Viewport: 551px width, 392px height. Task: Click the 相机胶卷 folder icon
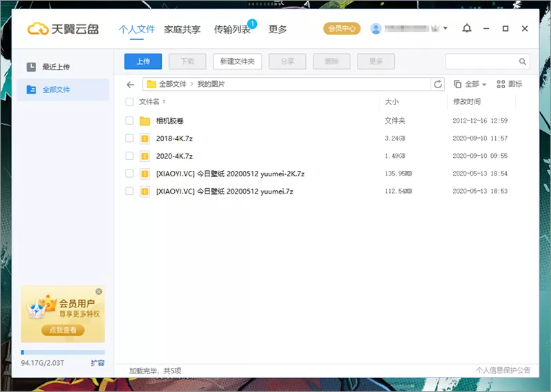(x=145, y=121)
